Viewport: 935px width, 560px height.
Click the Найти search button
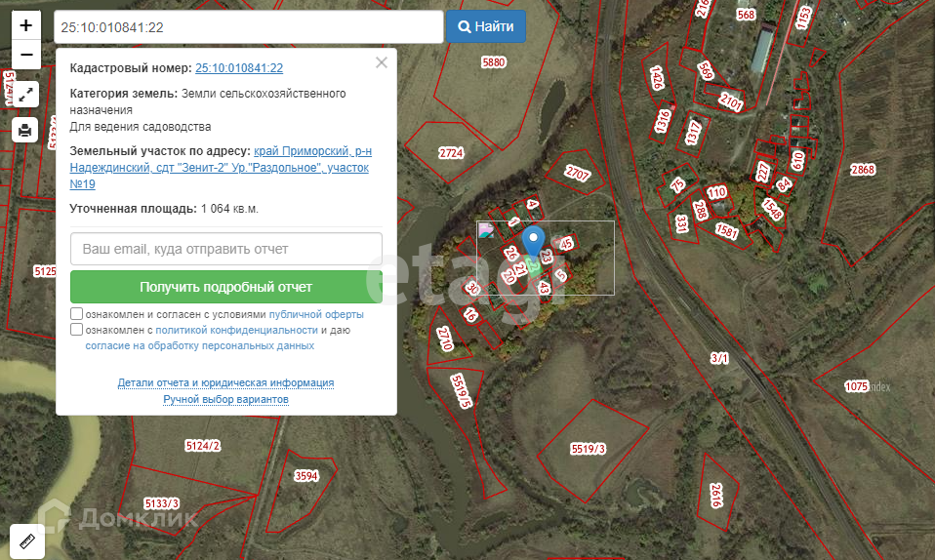(x=486, y=27)
